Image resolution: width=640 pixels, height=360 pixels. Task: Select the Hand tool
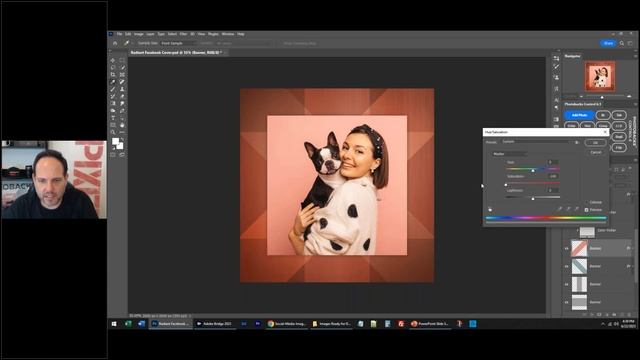coord(122,125)
